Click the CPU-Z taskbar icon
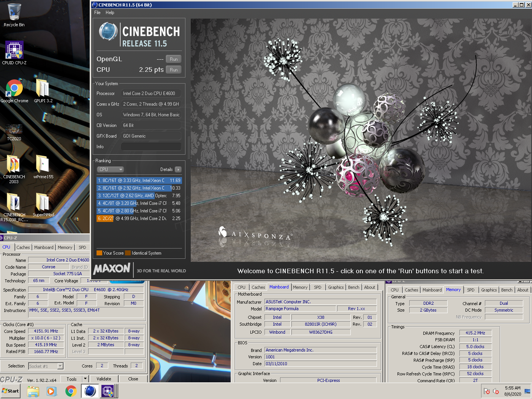Viewport: 532px width, 399px height. coord(108,391)
